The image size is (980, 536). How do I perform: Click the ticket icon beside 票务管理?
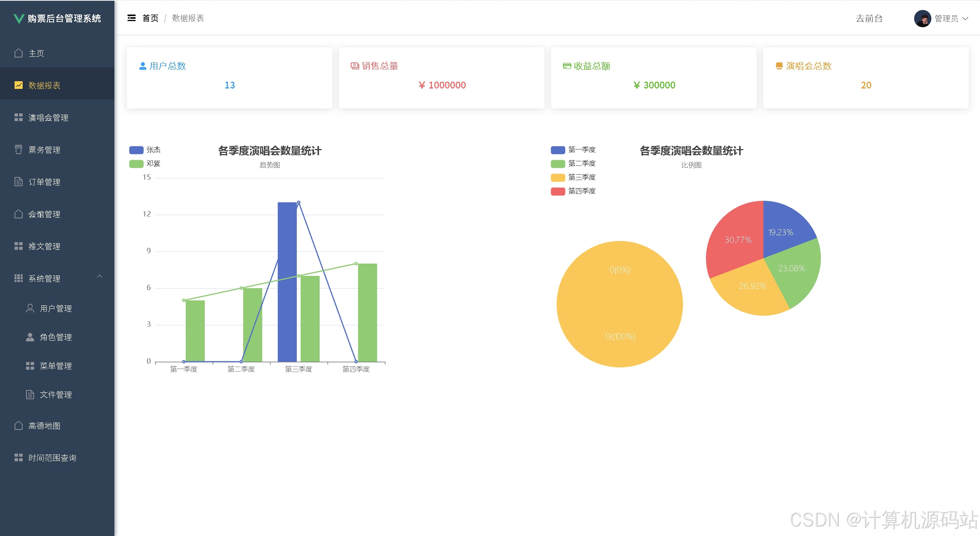pyautogui.click(x=18, y=149)
